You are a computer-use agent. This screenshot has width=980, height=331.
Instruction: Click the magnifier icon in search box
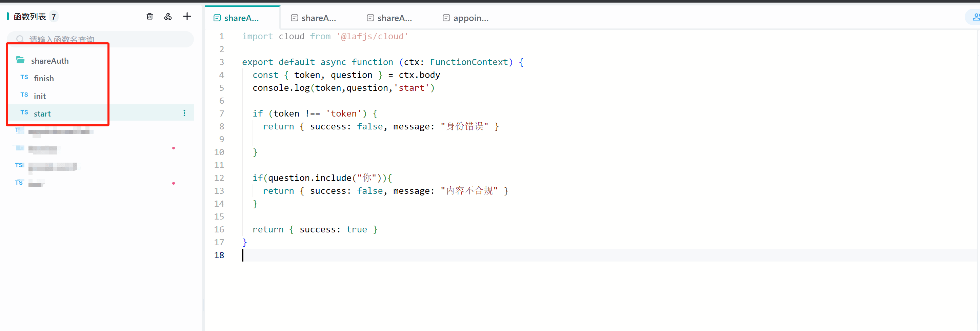tap(20, 39)
